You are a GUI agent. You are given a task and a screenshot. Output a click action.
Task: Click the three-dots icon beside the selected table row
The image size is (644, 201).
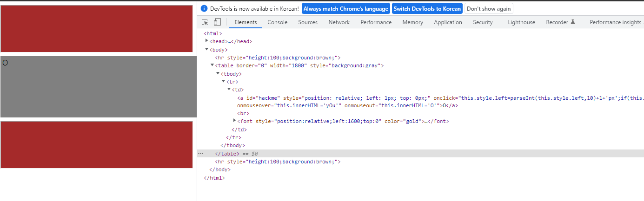click(200, 154)
